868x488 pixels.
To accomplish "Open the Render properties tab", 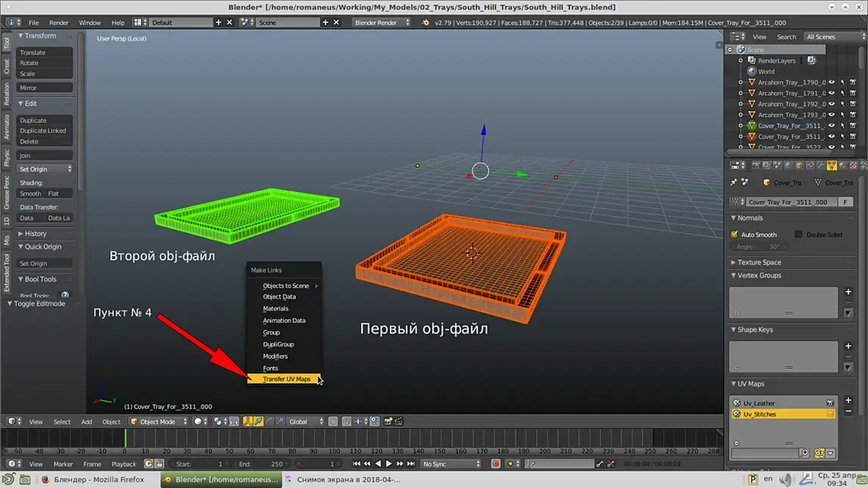I will tap(756, 165).
